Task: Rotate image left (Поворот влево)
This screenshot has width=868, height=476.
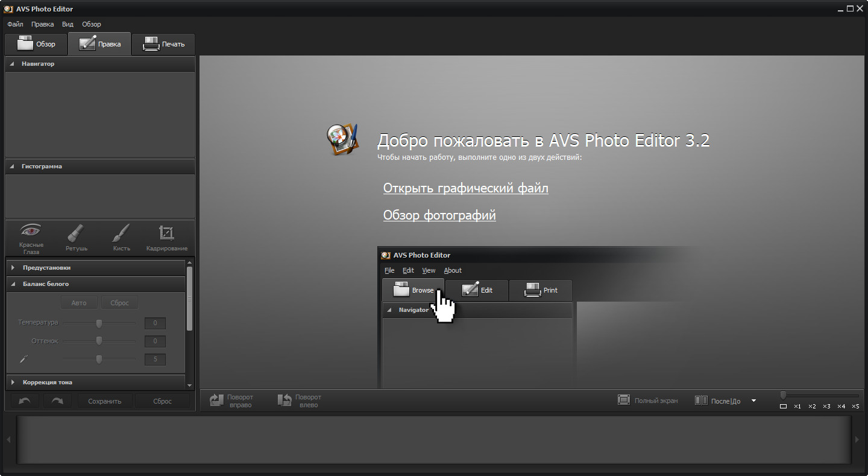Action: click(x=300, y=401)
